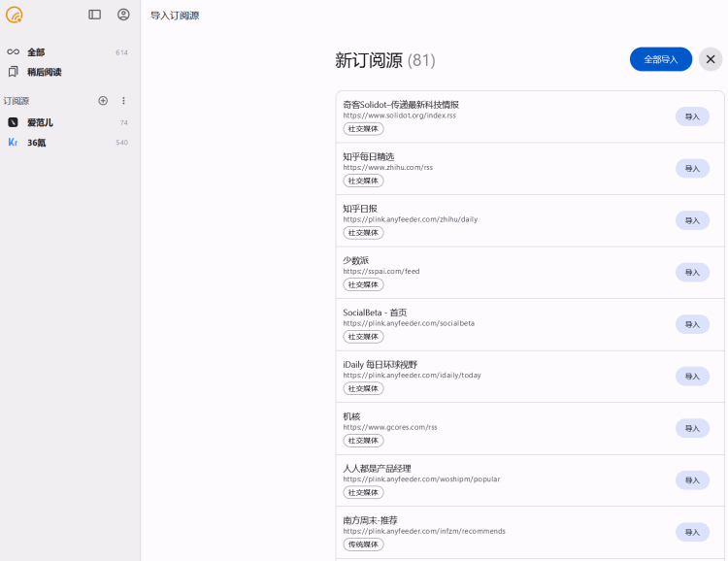The width and height of the screenshot is (728, 561).
Task: Click the 奇客Solidot–传递最新科技情报 title
Action: tap(401, 105)
